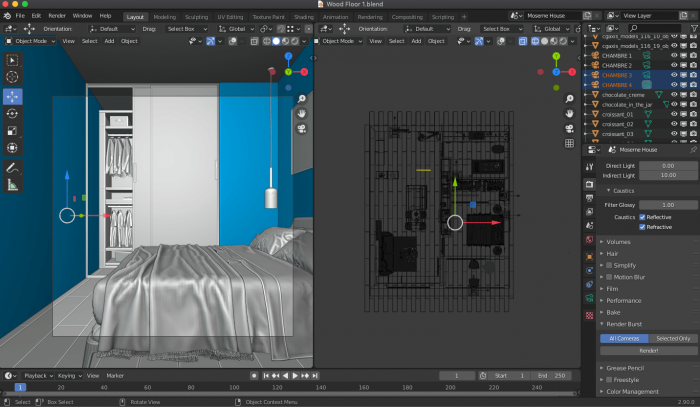Open the Add menu in right viewport
This screenshot has width=700, height=407.
coord(416,41)
